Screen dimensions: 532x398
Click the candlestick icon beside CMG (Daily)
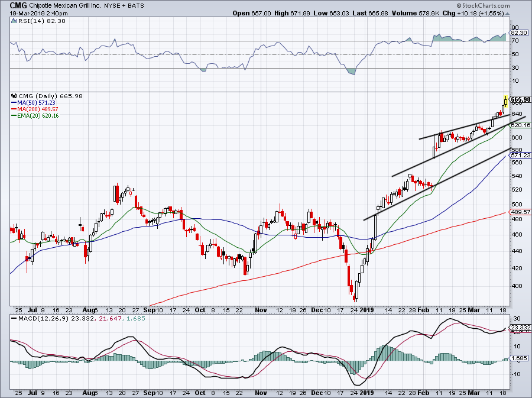point(14,96)
